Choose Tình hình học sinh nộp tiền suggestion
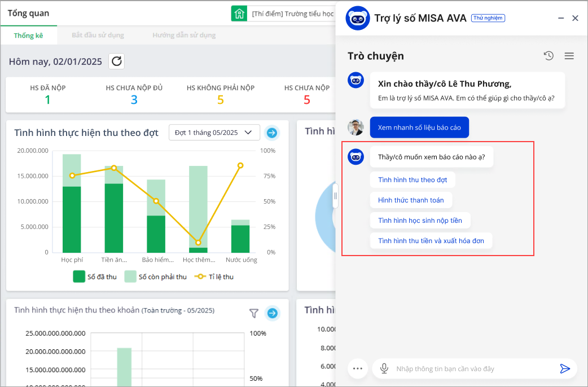Screen dimensions: 588x387 click(420, 221)
